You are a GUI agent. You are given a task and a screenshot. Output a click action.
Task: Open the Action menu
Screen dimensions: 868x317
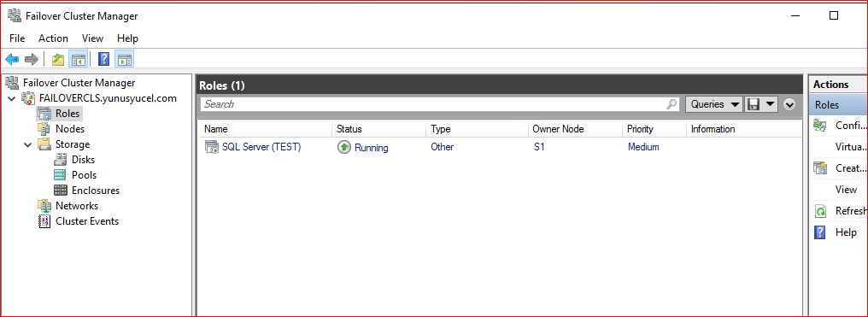tap(53, 38)
